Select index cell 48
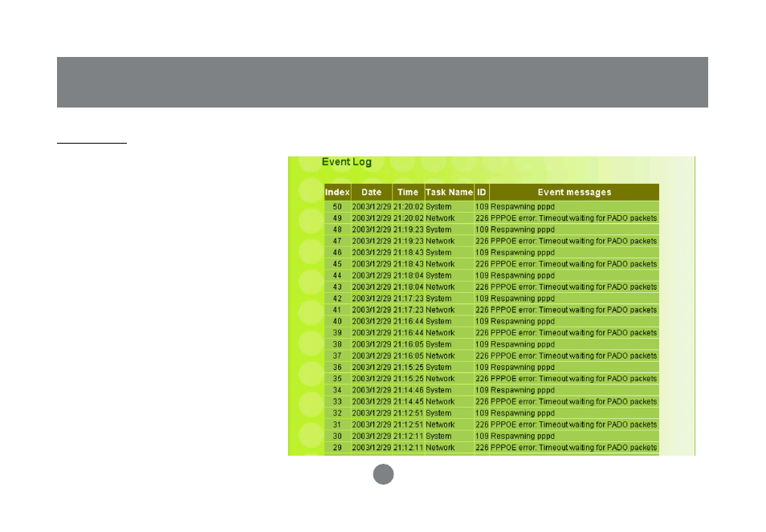The image size is (766, 532). 337,229
